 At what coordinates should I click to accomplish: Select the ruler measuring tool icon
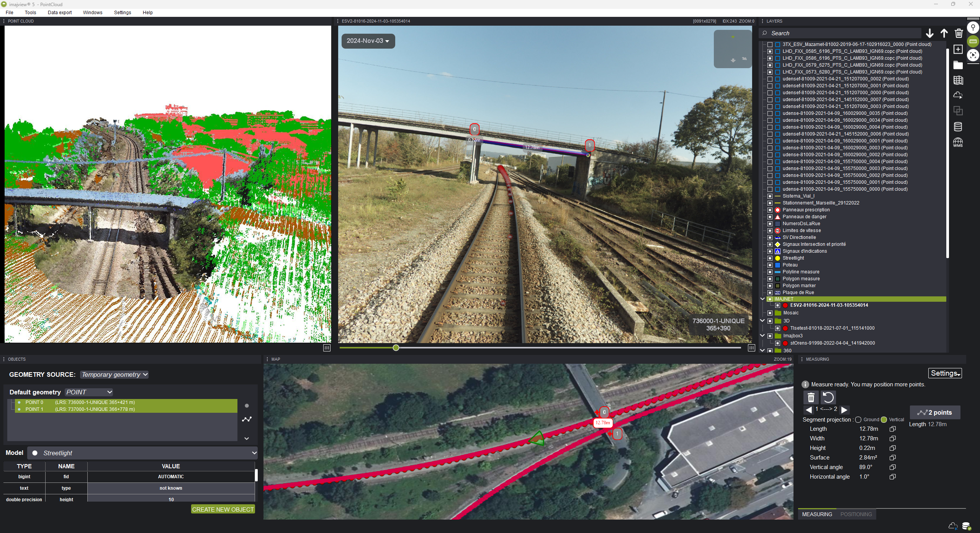(x=973, y=41)
